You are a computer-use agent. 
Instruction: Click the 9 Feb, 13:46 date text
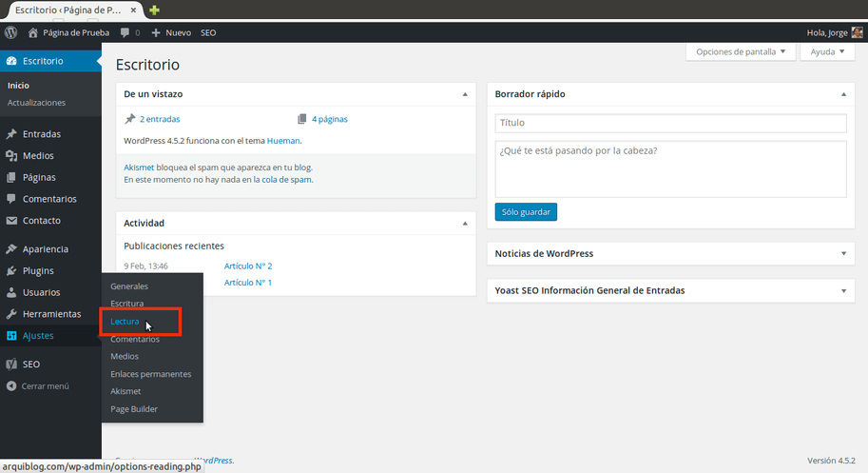(145, 266)
